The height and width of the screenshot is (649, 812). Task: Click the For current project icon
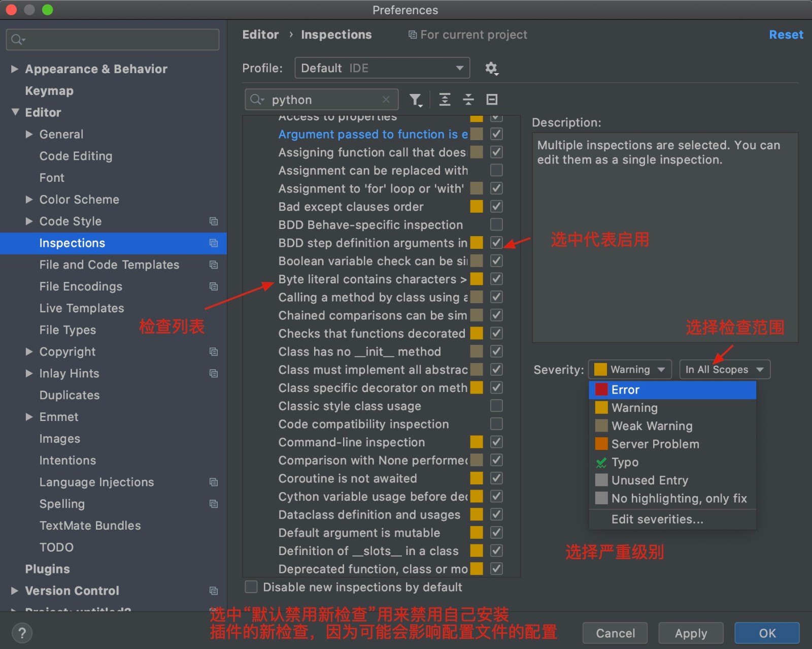click(413, 35)
